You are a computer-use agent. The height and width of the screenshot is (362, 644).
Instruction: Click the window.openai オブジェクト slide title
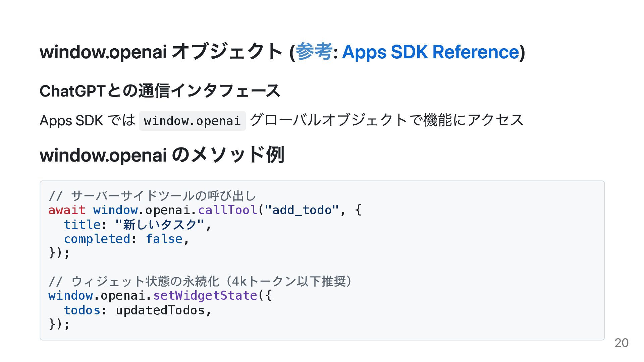(x=161, y=52)
